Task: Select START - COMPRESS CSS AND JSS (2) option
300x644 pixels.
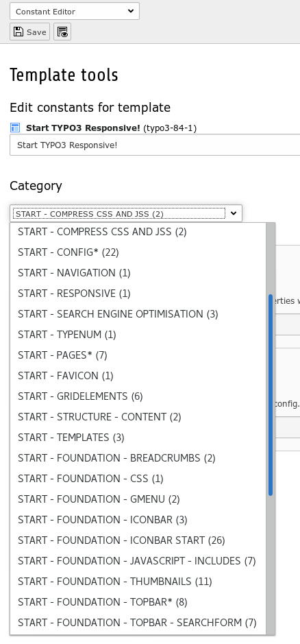Action: click(x=138, y=232)
